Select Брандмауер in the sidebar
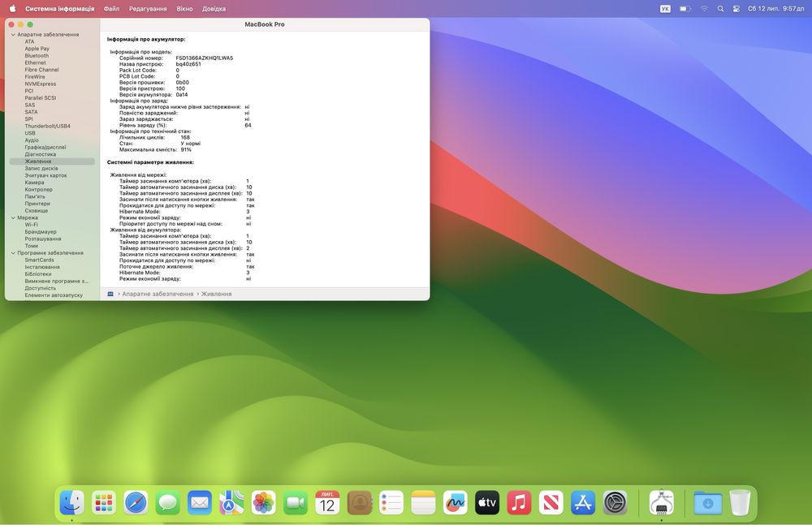The width and height of the screenshot is (812, 525). 41,232
